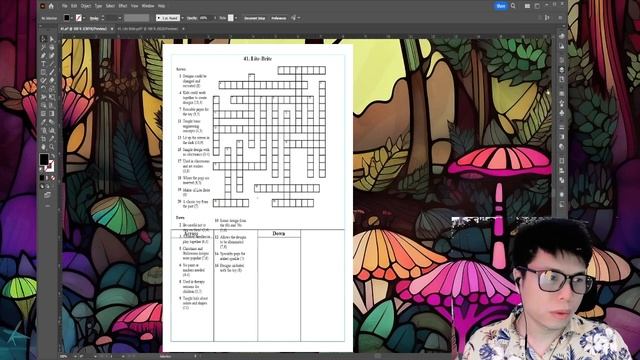Select the Paintbrush tool
The height and width of the screenshot is (360, 640).
[52, 72]
